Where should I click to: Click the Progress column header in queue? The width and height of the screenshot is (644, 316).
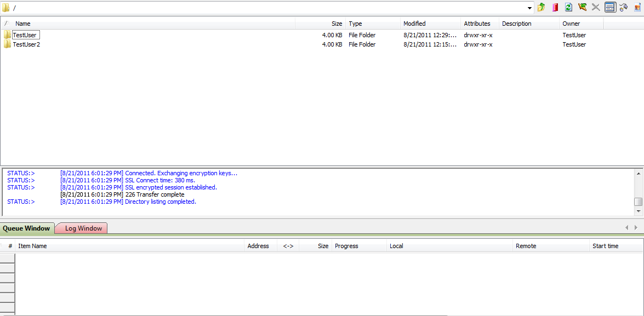click(x=346, y=246)
